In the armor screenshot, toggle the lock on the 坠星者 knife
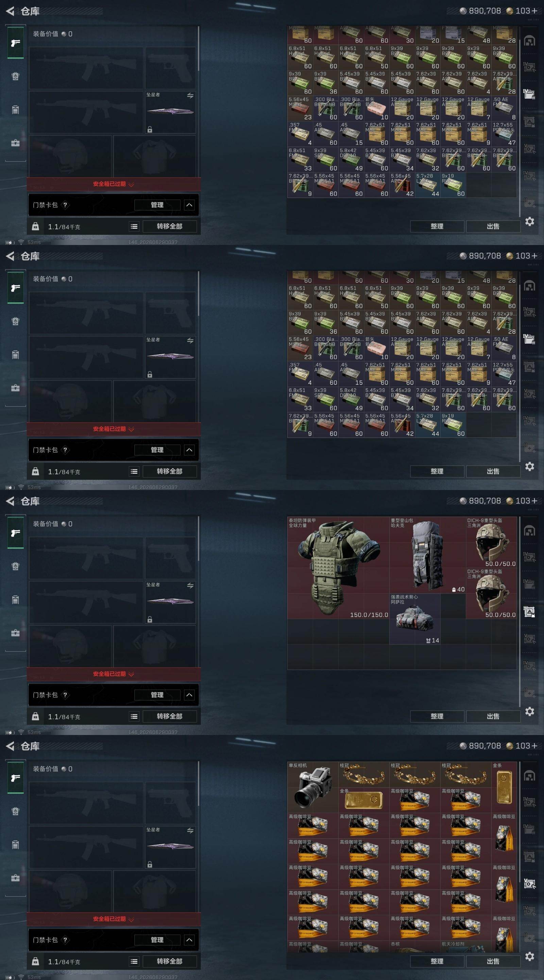Image resolution: width=544 pixels, height=980 pixels. point(150,620)
